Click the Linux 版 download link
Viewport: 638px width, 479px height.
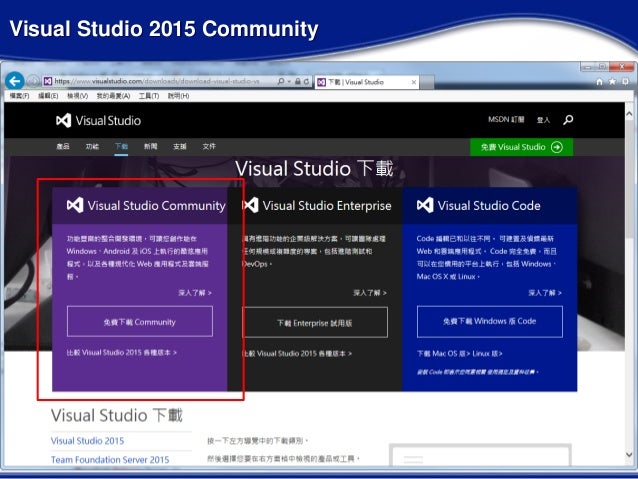click(x=487, y=353)
